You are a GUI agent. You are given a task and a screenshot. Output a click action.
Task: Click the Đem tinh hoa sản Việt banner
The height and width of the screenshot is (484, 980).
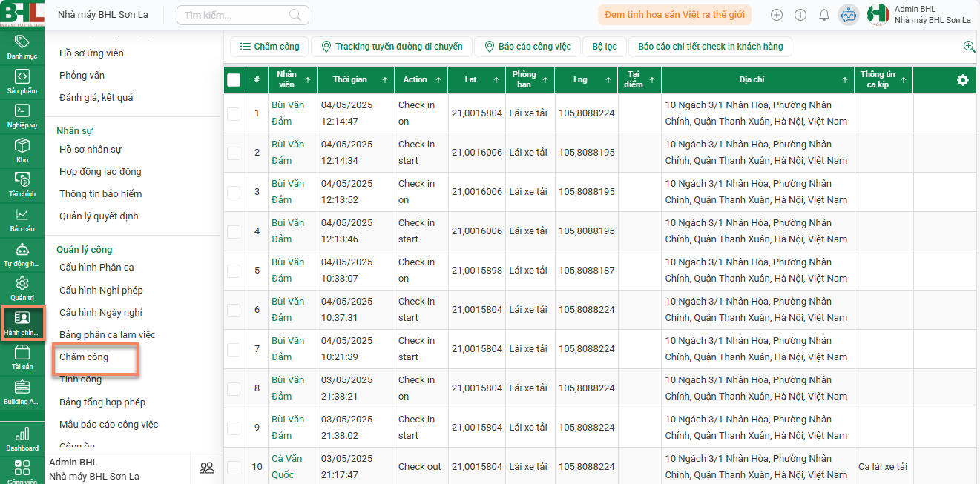(674, 15)
